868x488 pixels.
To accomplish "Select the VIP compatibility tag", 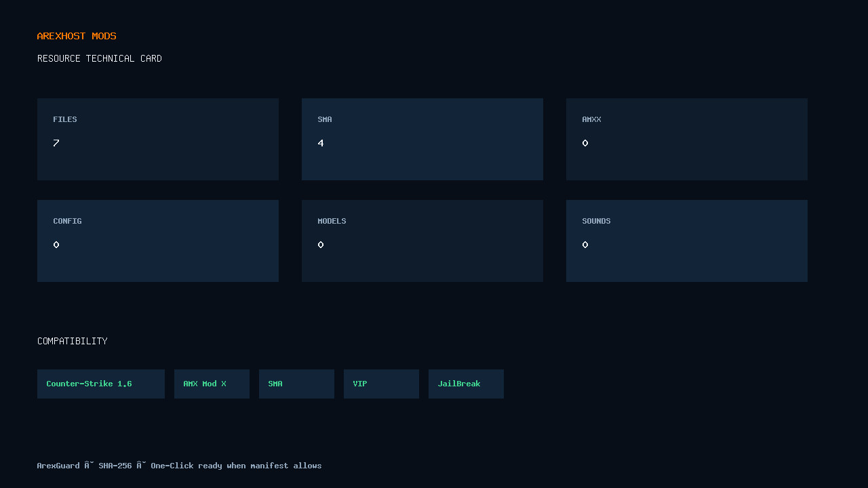I will (381, 384).
